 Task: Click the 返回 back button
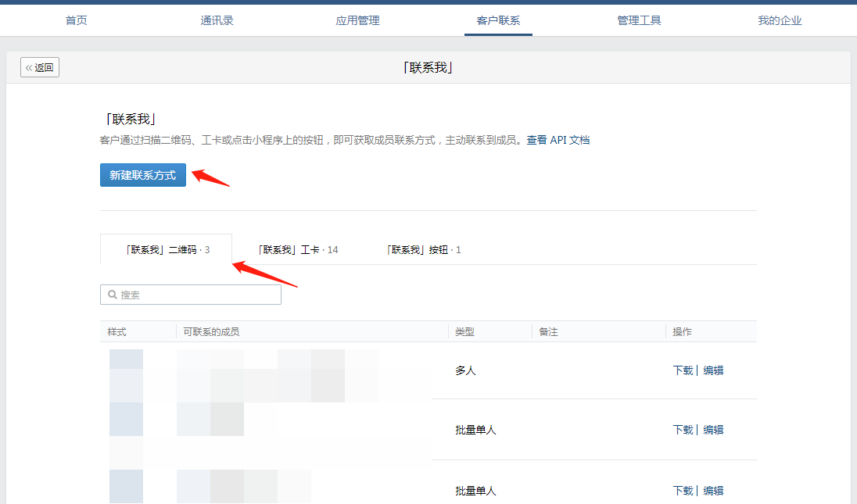click(x=40, y=68)
